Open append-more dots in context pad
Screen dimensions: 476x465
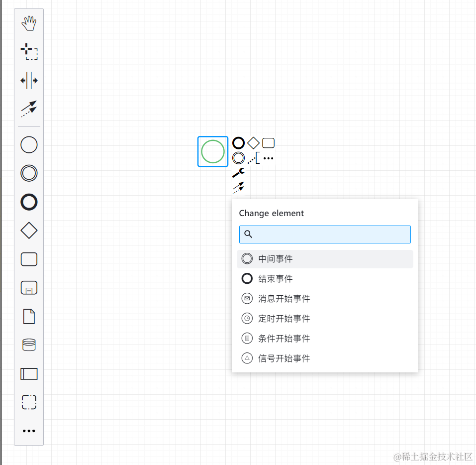click(269, 158)
